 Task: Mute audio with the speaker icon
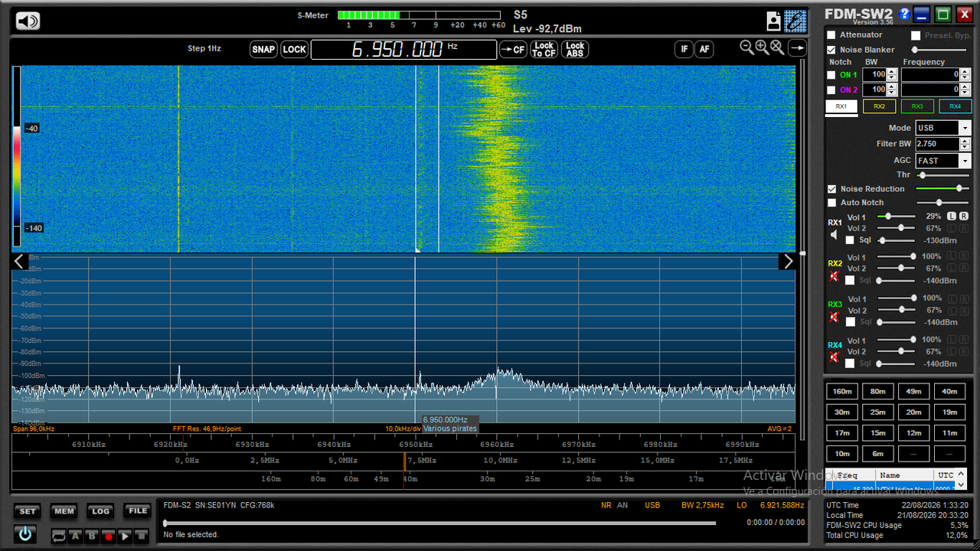[28, 21]
